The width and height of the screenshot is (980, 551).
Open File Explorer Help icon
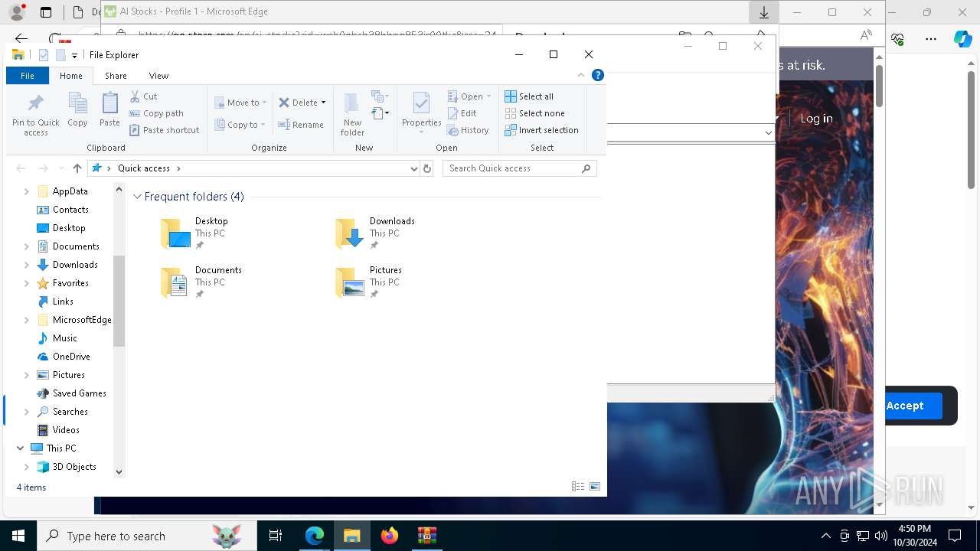point(598,75)
